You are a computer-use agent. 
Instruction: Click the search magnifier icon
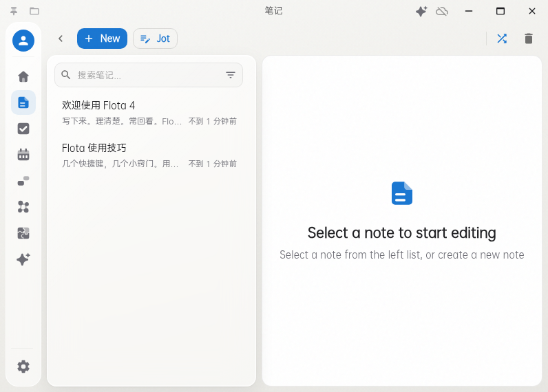pyautogui.click(x=66, y=75)
